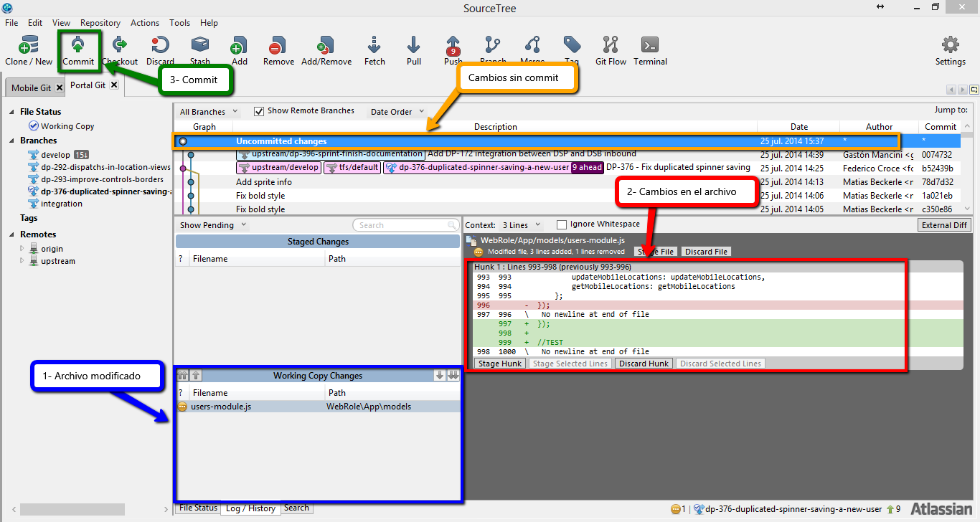Image resolution: width=980 pixels, height=522 pixels.
Task: Click the Stash toolbar icon
Action: (200, 50)
